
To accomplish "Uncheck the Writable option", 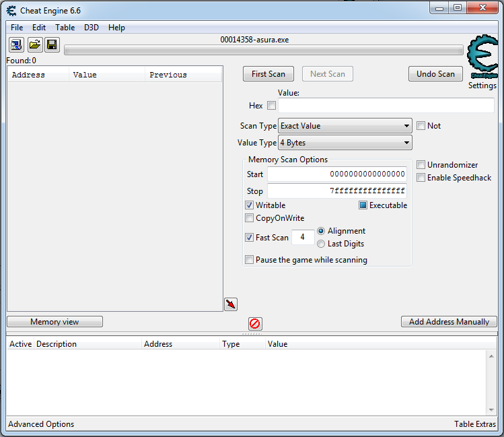I will [250, 205].
